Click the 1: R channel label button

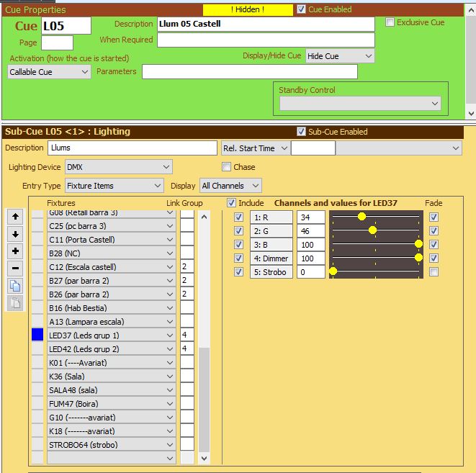point(271,217)
